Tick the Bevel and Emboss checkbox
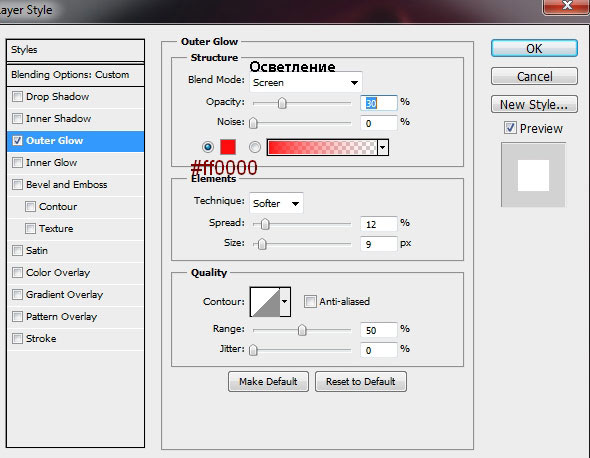The image size is (590, 458). 17,185
